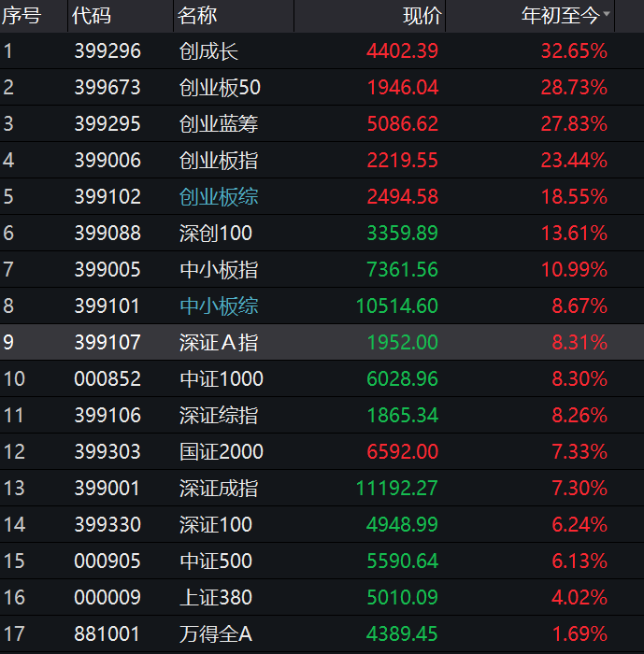
Task: Select the 深证成指 index name
Action: (x=219, y=488)
